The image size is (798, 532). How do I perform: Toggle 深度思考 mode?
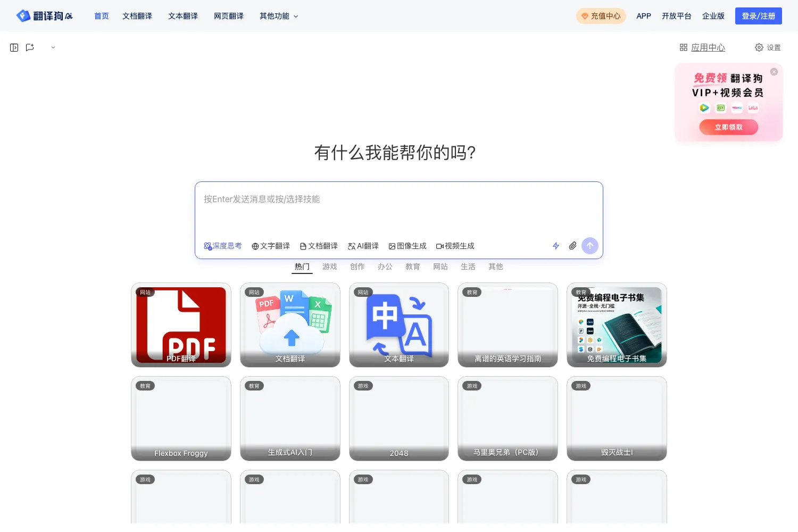[x=223, y=246]
